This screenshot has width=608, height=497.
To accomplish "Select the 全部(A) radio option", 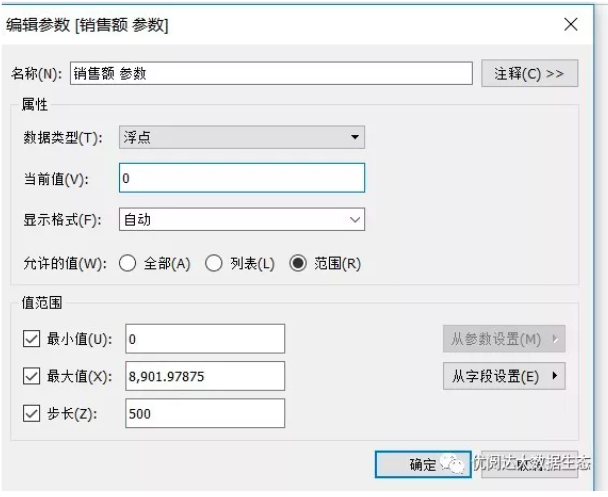I will (x=127, y=263).
